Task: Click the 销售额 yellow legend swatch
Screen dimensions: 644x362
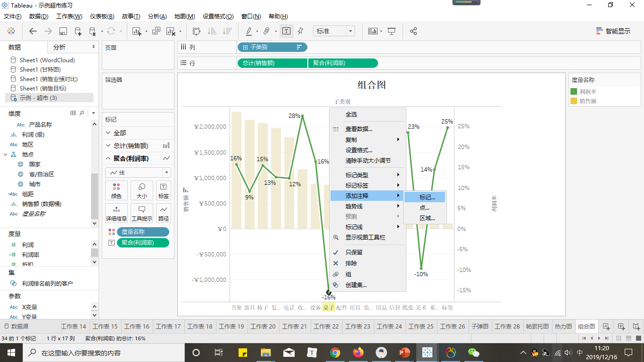Action: (x=574, y=101)
